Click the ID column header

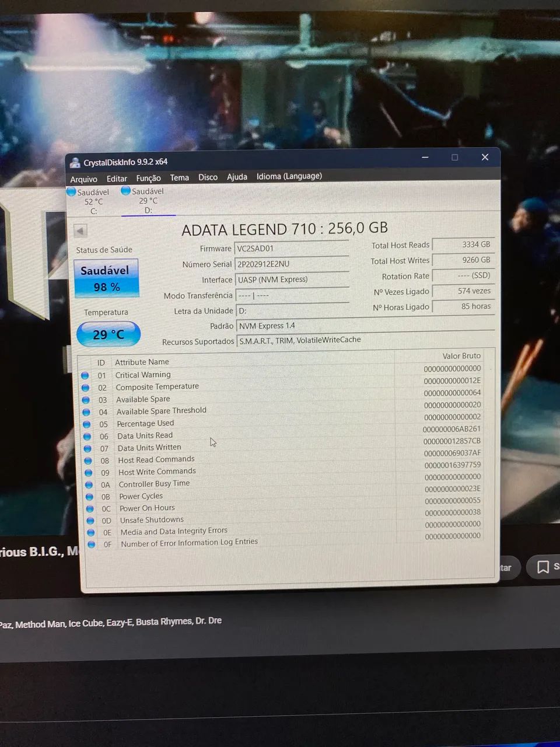pyautogui.click(x=101, y=362)
